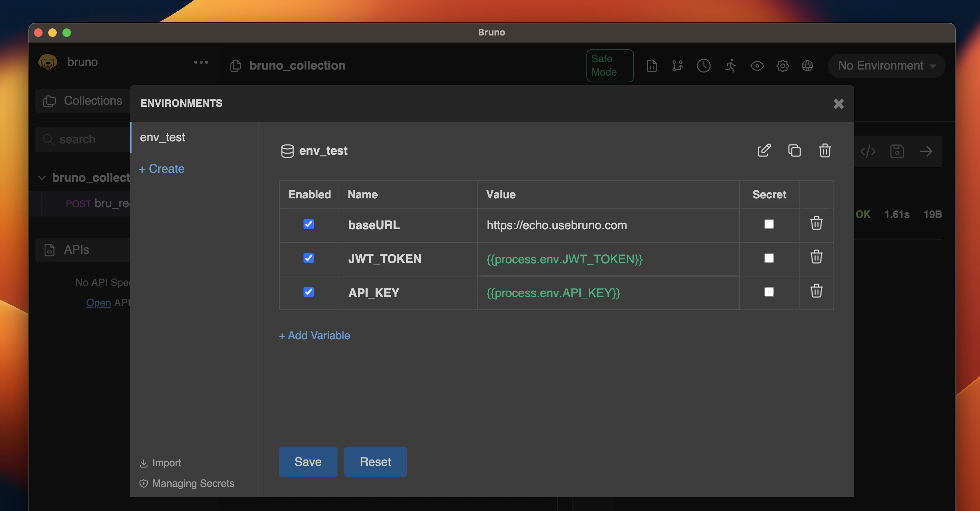Open the No Environment dropdown
This screenshot has height=511, width=980.
pyautogui.click(x=886, y=66)
